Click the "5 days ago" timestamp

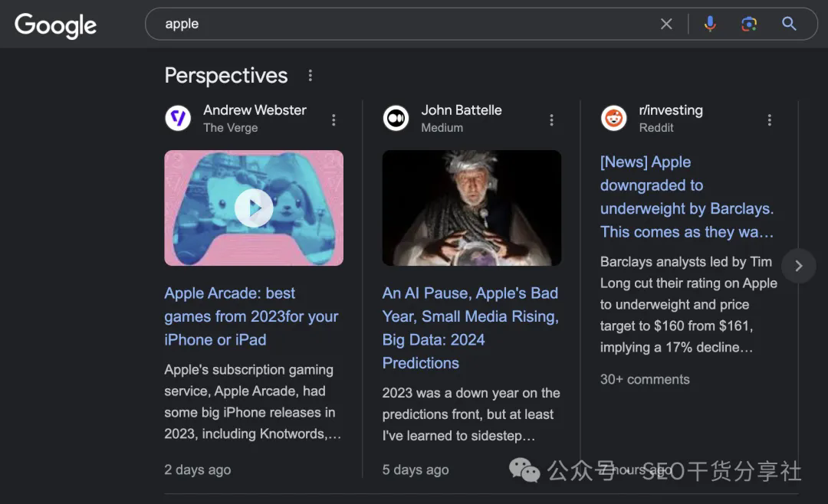(x=416, y=470)
